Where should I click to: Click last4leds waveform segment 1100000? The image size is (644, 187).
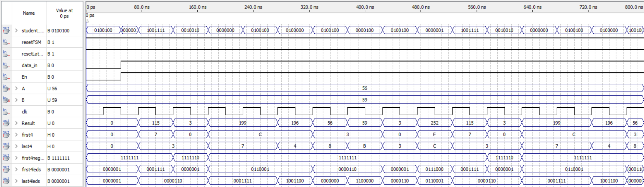[365, 180]
